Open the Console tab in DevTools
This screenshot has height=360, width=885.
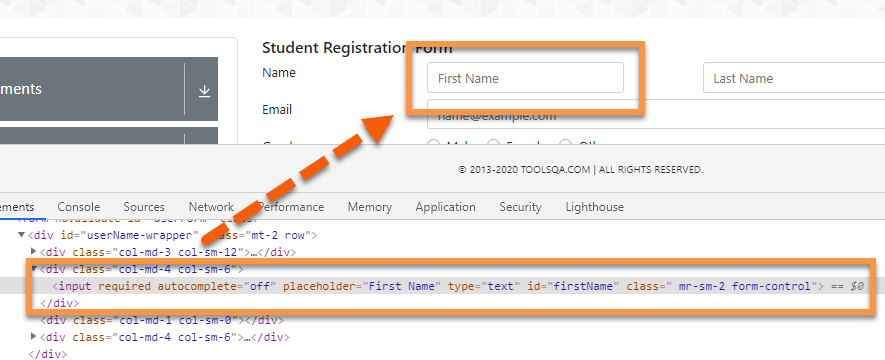[78, 207]
